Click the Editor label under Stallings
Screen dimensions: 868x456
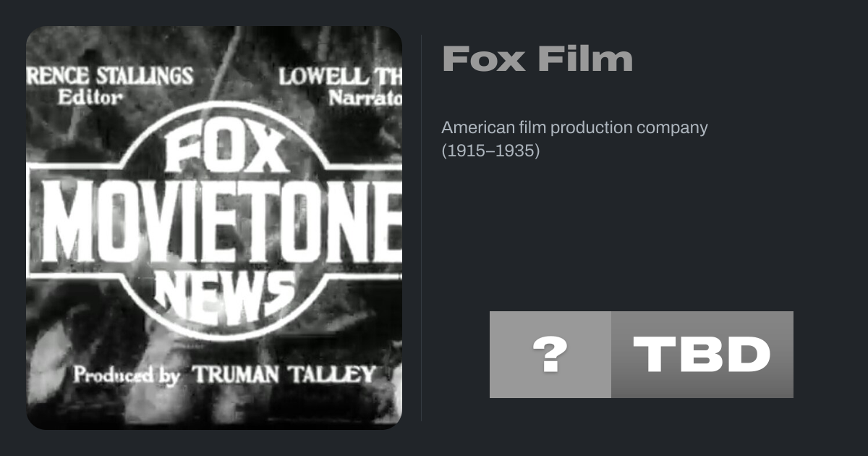click(x=90, y=98)
